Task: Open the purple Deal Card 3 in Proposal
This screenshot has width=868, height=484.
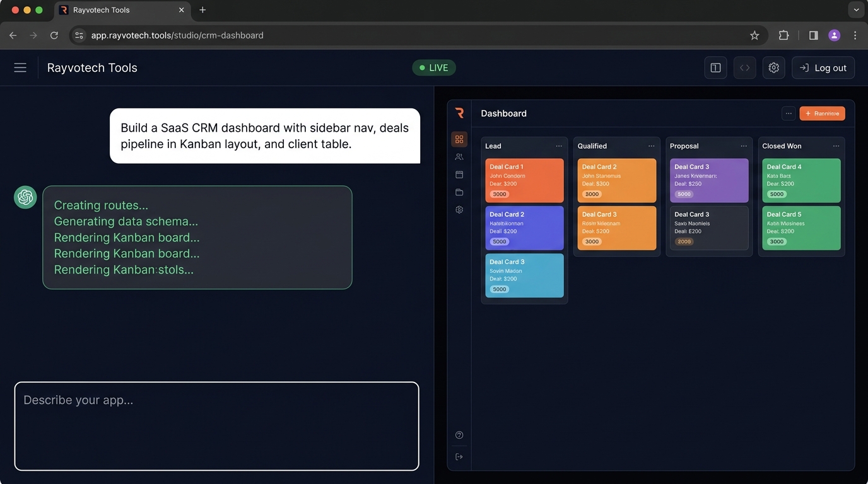Action: point(709,180)
